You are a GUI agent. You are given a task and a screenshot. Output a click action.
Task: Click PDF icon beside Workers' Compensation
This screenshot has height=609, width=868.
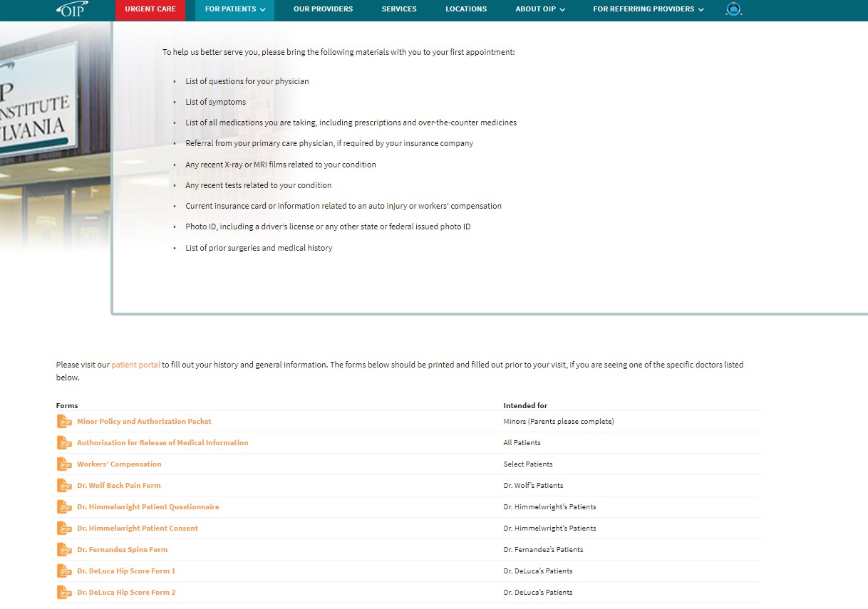[x=65, y=464]
